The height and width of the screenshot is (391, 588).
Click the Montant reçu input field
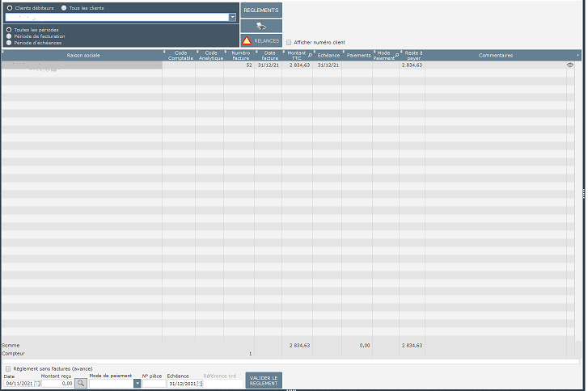tap(57, 383)
